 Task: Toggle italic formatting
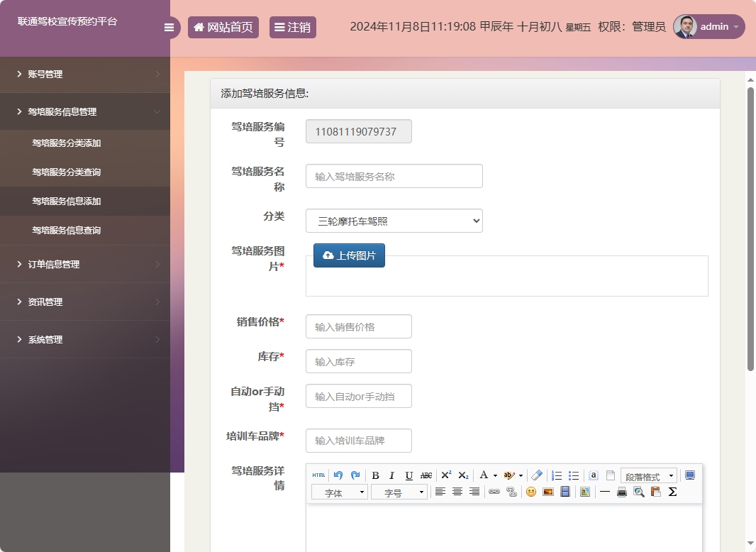(x=391, y=475)
